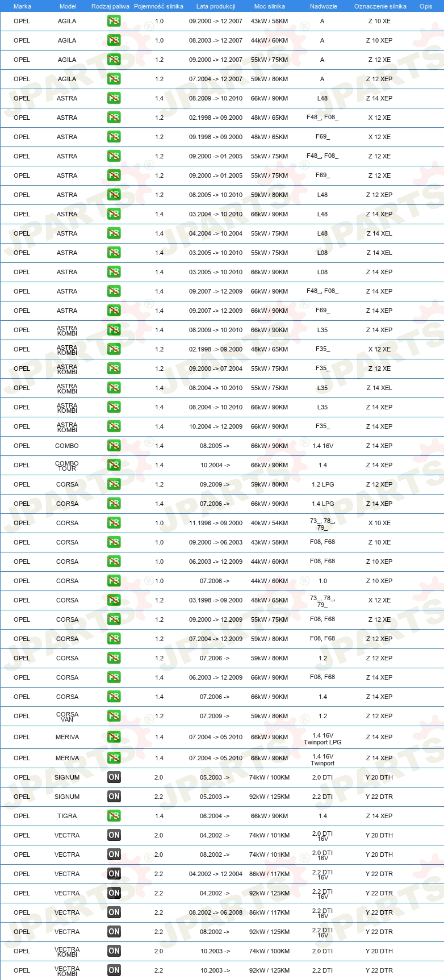The width and height of the screenshot is (444, 980).
Task: Click the diesel ON icon for SIGNUM 2.2 DTI
Action: (x=114, y=797)
